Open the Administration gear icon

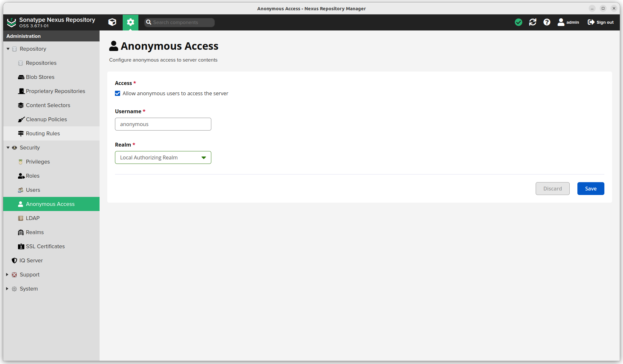[x=130, y=22]
